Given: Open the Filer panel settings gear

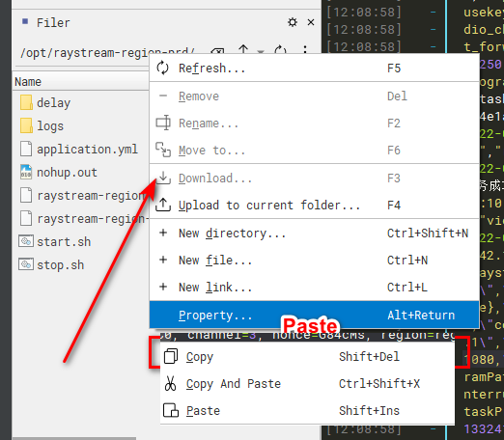Looking at the screenshot, I should [x=293, y=22].
